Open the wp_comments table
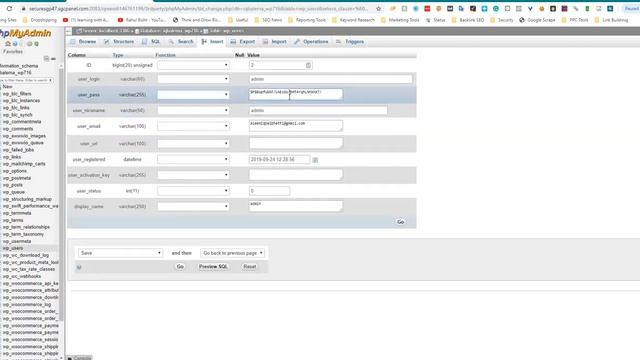 [18, 129]
